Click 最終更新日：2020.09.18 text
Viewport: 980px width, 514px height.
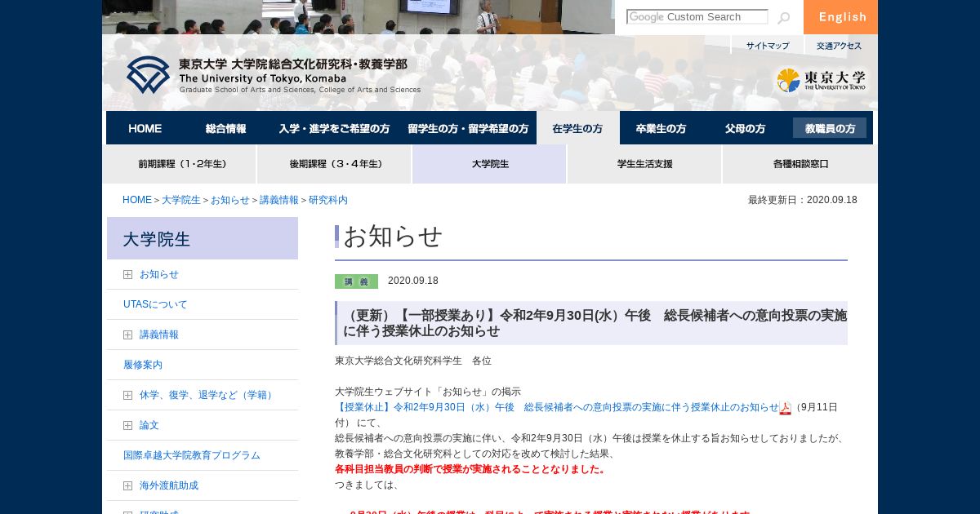point(803,200)
